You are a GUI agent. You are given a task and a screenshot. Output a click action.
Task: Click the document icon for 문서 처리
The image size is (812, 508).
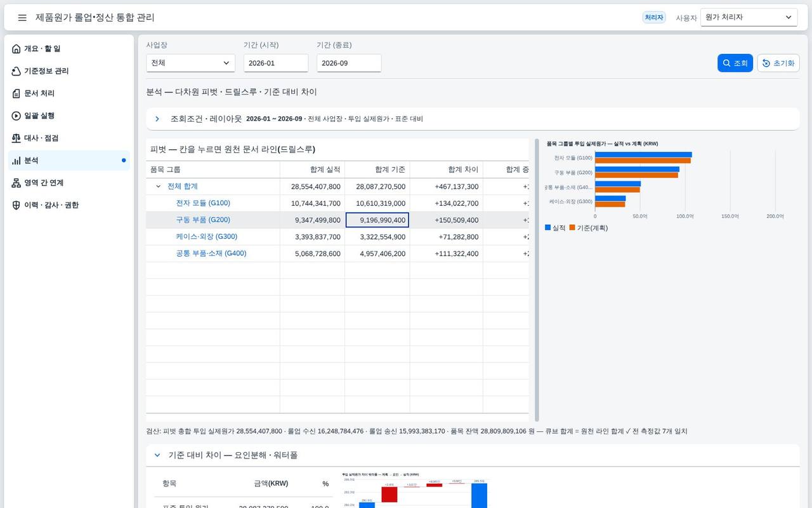[16, 93]
